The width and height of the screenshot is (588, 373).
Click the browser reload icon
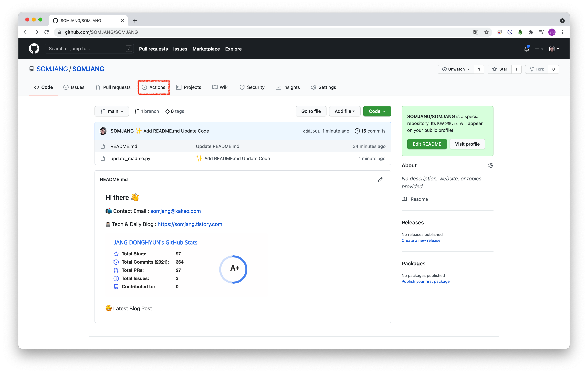(x=47, y=32)
